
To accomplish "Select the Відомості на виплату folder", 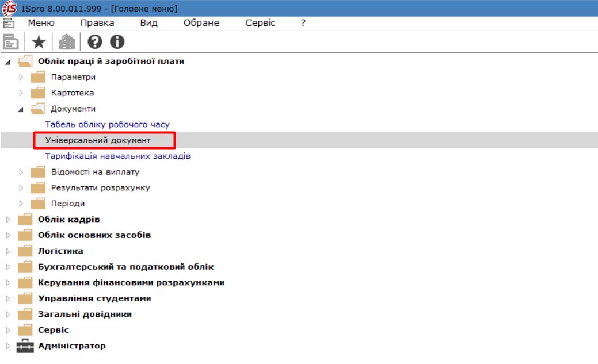I will pos(94,172).
